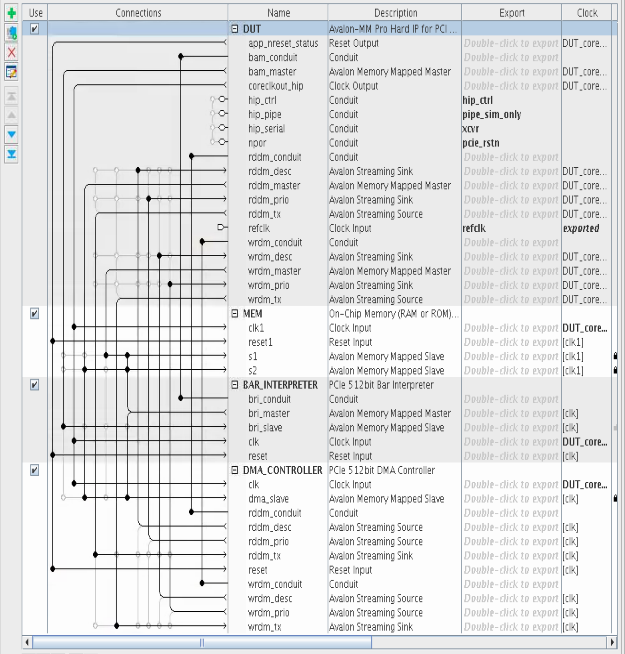The image size is (625, 654).
Task: Click lock icon on MEM s2 row
Action: [615, 370]
